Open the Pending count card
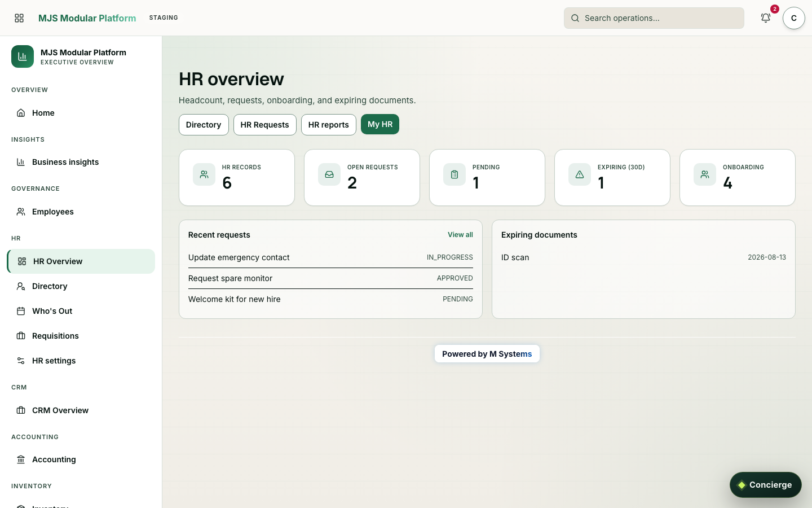This screenshot has height=508, width=812. click(x=487, y=177)
